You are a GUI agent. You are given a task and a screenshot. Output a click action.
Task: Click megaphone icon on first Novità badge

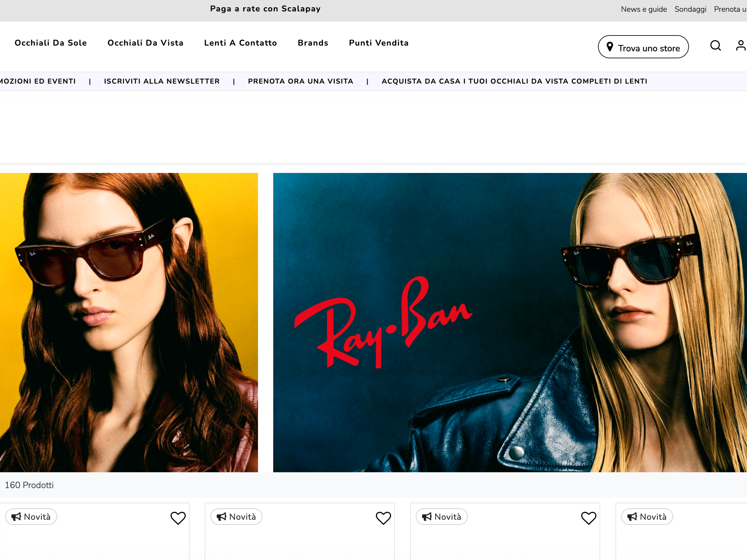pos(16,517)
